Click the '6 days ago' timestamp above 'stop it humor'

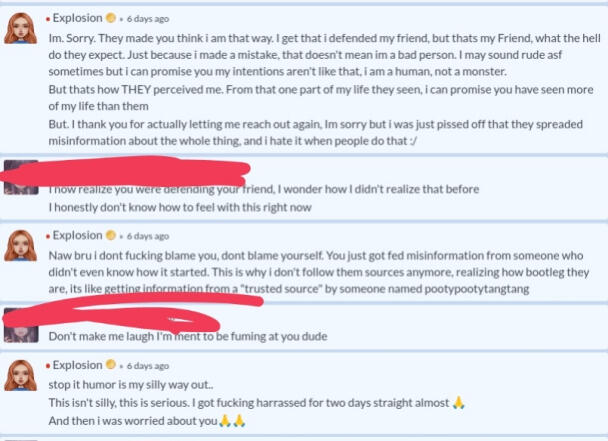tap(148, 367)
